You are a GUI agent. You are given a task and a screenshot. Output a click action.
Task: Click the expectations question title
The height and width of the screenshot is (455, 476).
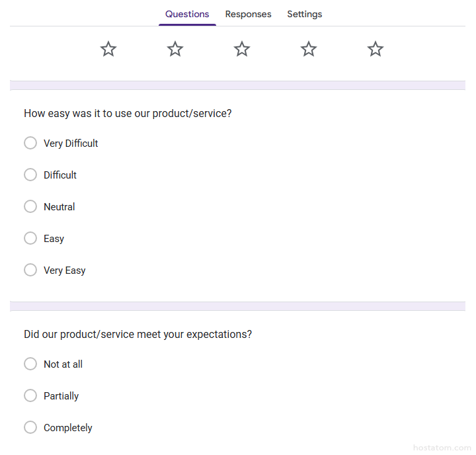pyautogui.click(x=138, y=335)
